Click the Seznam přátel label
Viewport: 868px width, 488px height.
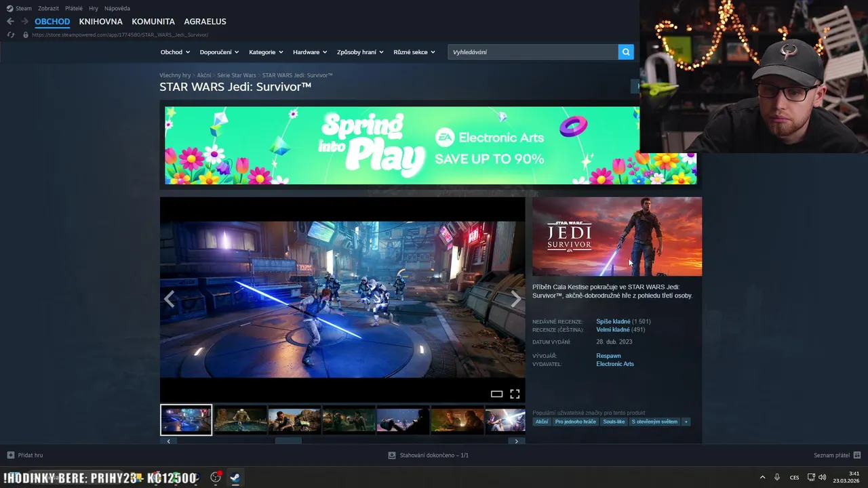[831, 455]
